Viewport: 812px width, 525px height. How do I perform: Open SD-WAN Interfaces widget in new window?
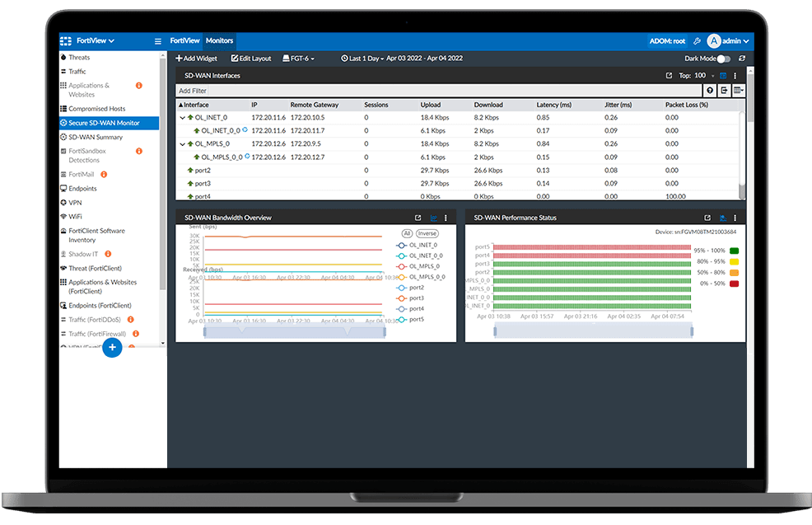[x=669, y=76]
